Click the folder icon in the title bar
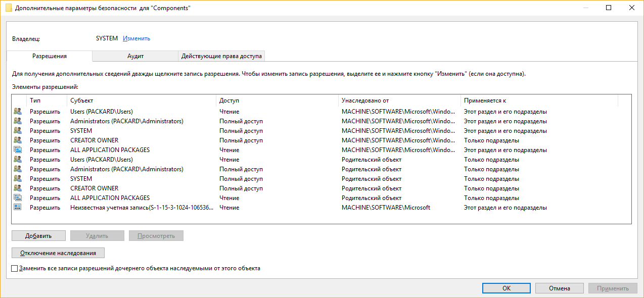The image size is (644, 298). [x=9, y=8]
